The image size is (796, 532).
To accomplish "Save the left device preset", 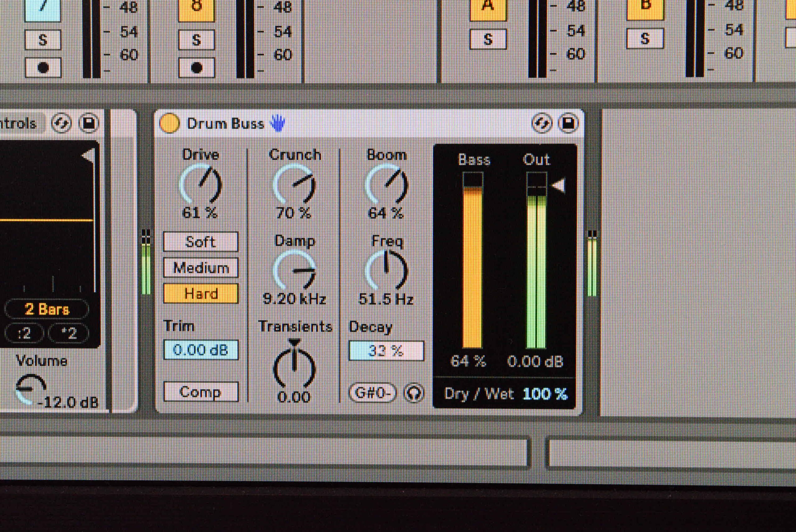I will coord(89,123).
